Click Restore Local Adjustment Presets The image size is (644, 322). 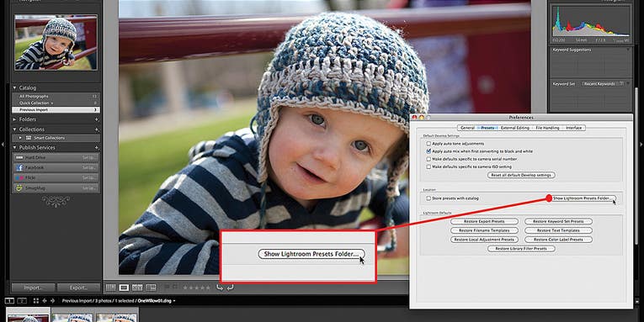point(484,240)
